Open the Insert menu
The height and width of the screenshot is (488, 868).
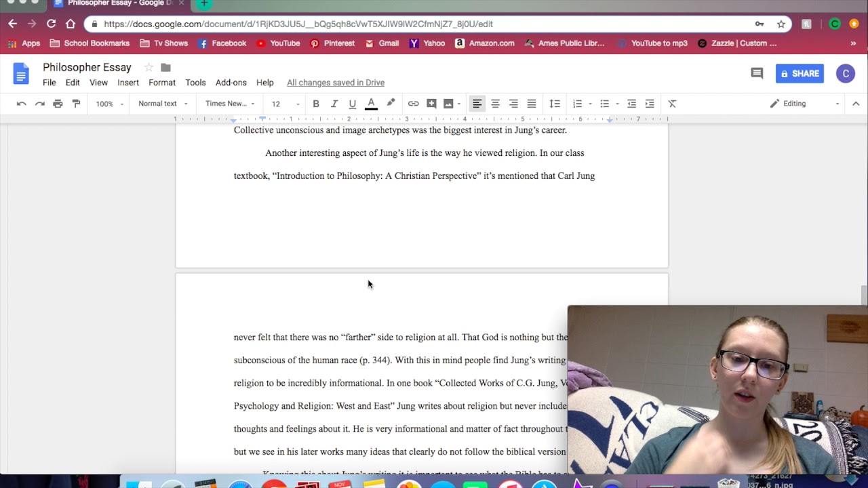(128, 83)
